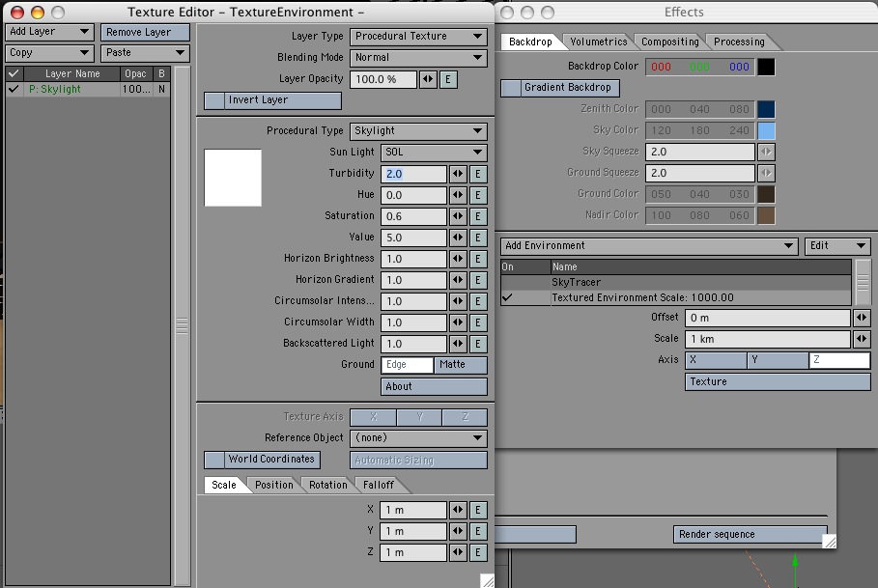This screenshot has height=588, width=878.
Task: Open the Add Environment dropdown
Action: 649,246
